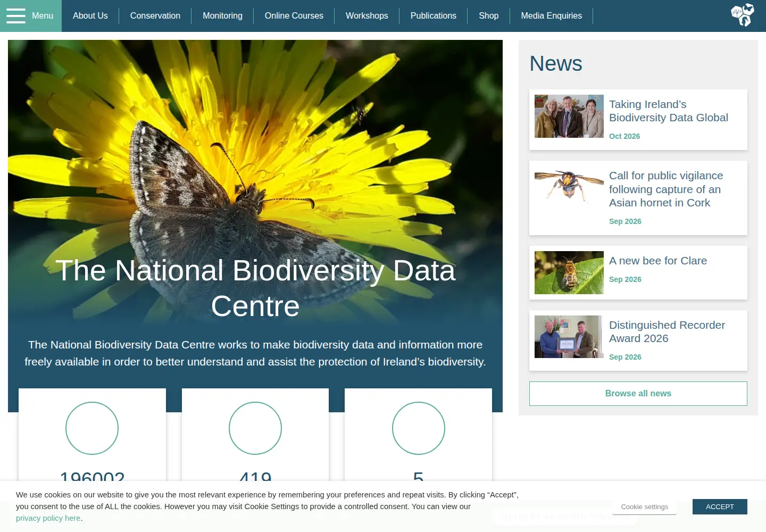The height and width of the screenshot is (532, 766).
Task: View Distinguished Recorder Award 2026 news
Action: click(x=667, y=332)
